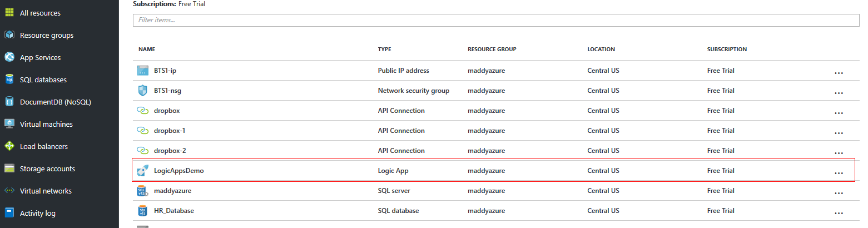Open ellipsis menu for BTS1-ip row
868x228 pixels.
(839, 73)
